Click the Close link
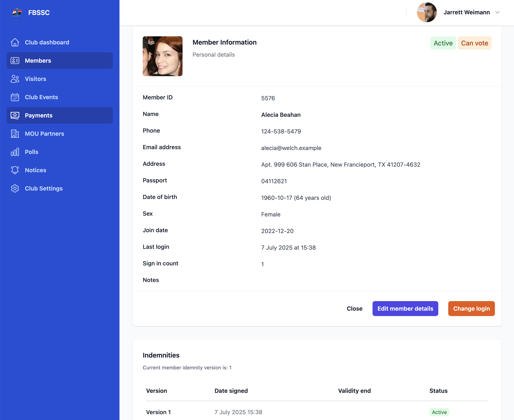The height and width of the screenshot is (420, 514). pos(354,309)
